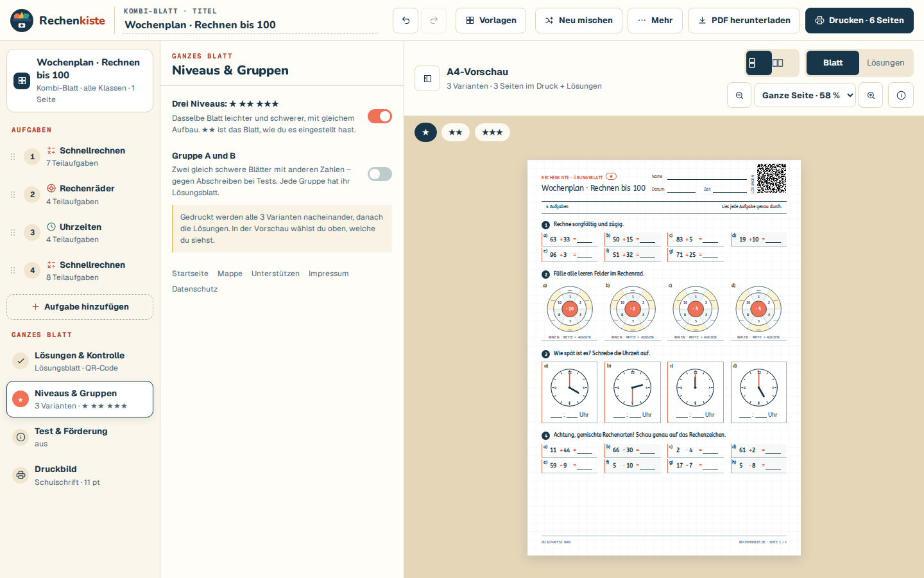Click PDF herunterladen button
This screenshot has height=578, width=924.
pyautogui.click(x=744, y=21)
